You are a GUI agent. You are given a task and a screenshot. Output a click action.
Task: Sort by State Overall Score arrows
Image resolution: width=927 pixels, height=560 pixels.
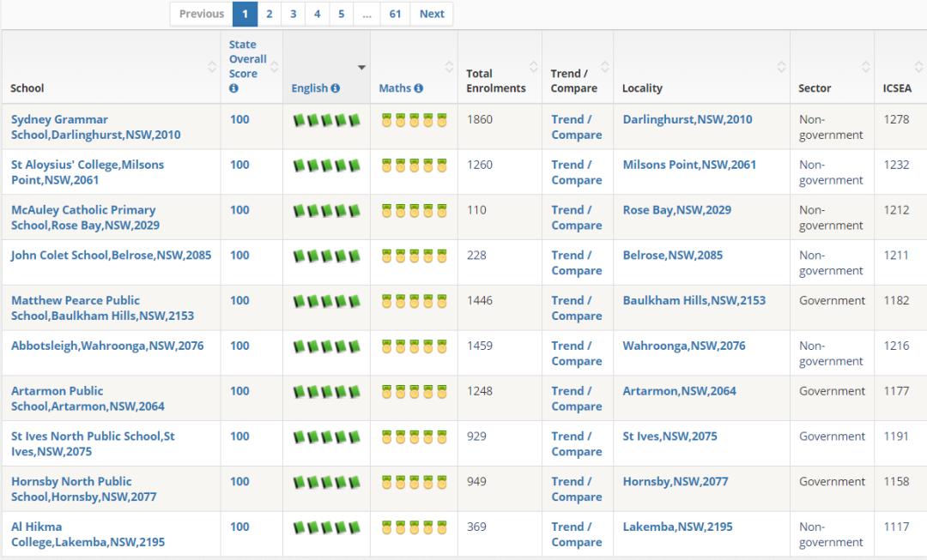click(275, 67)
